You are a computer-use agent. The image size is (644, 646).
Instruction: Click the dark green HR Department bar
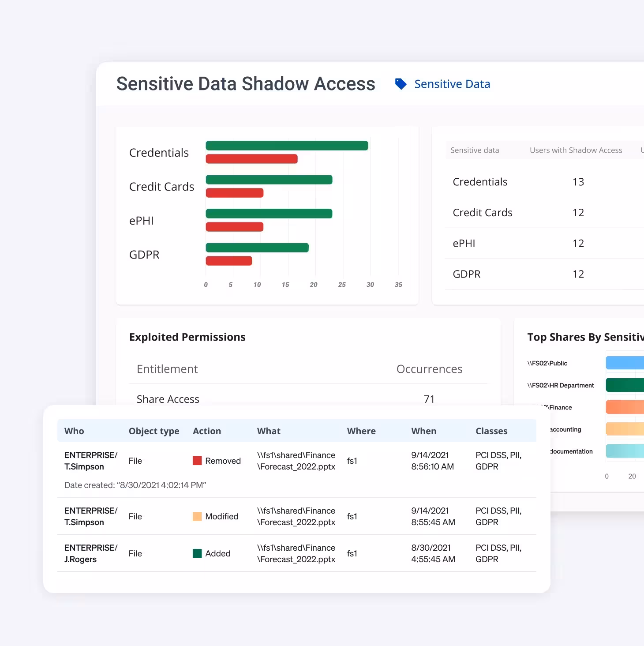coord(625,385)
